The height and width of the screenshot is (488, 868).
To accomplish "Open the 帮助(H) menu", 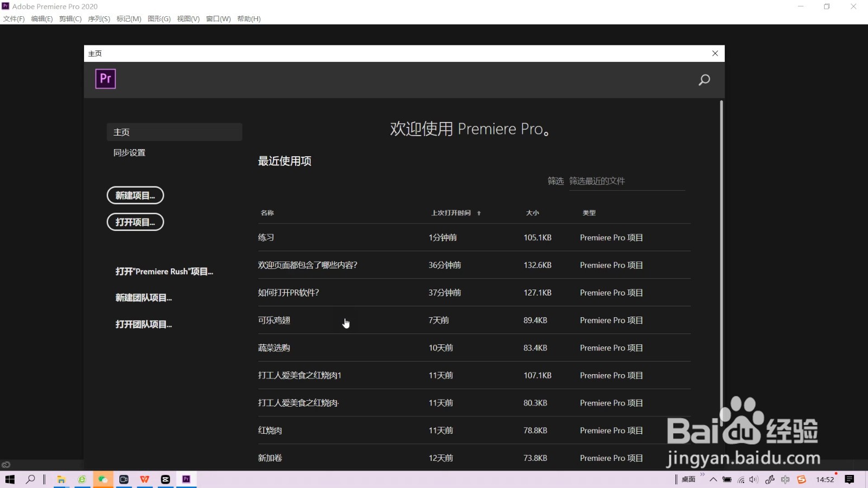I will click(x=249, y=19).
